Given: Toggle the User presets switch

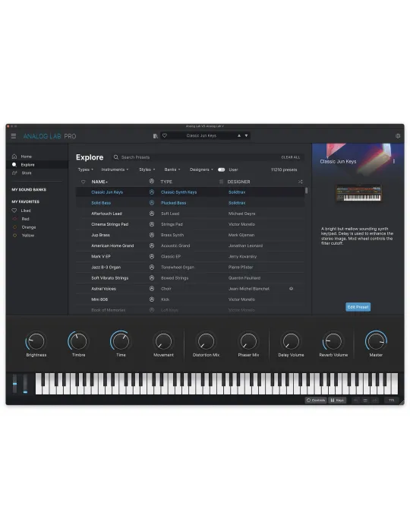Looking at the screenshot, I should (221, 169).
